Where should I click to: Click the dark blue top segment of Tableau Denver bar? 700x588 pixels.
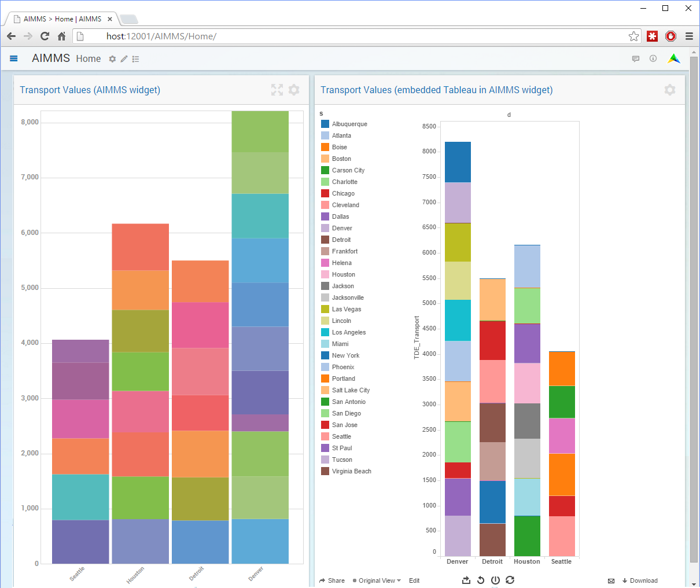coord(458,162)
